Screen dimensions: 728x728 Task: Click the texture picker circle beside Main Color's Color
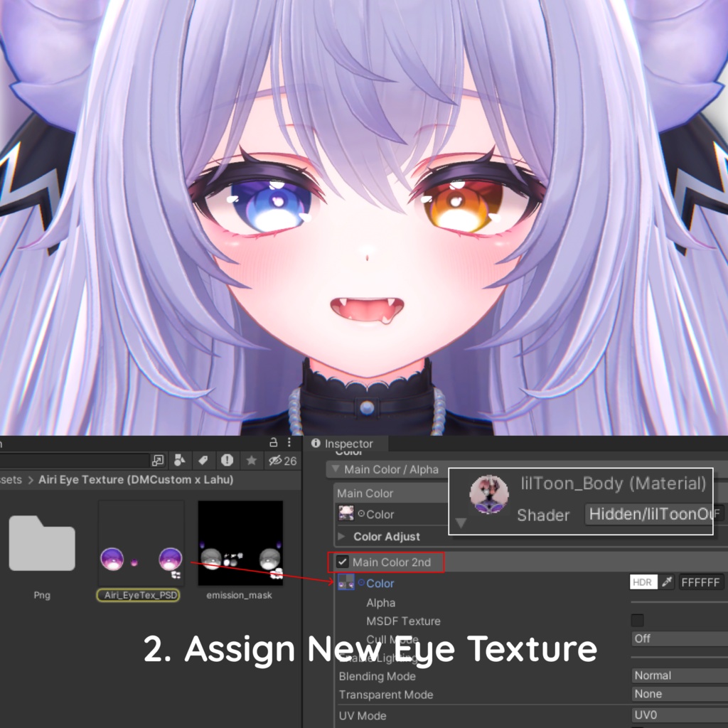click(361, 513)
